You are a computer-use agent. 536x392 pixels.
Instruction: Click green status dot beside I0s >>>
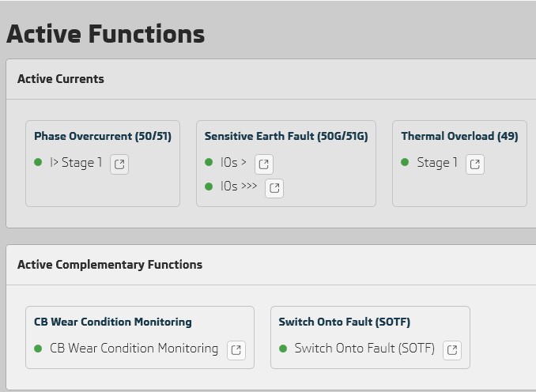(x=209, y=187)
